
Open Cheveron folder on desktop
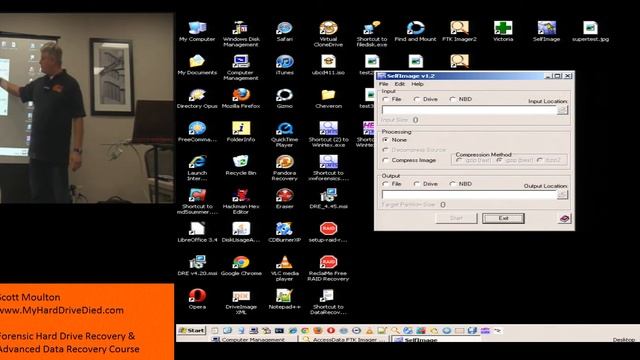[x=328, y=98]
